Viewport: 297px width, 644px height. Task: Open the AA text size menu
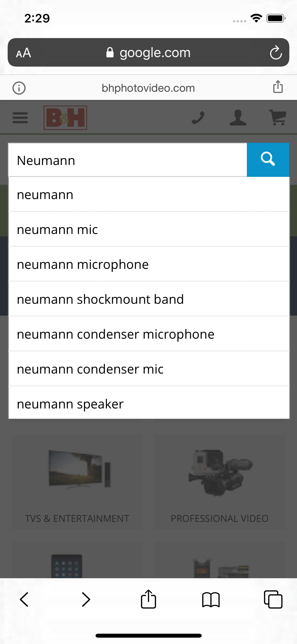[x=23, y=53]
